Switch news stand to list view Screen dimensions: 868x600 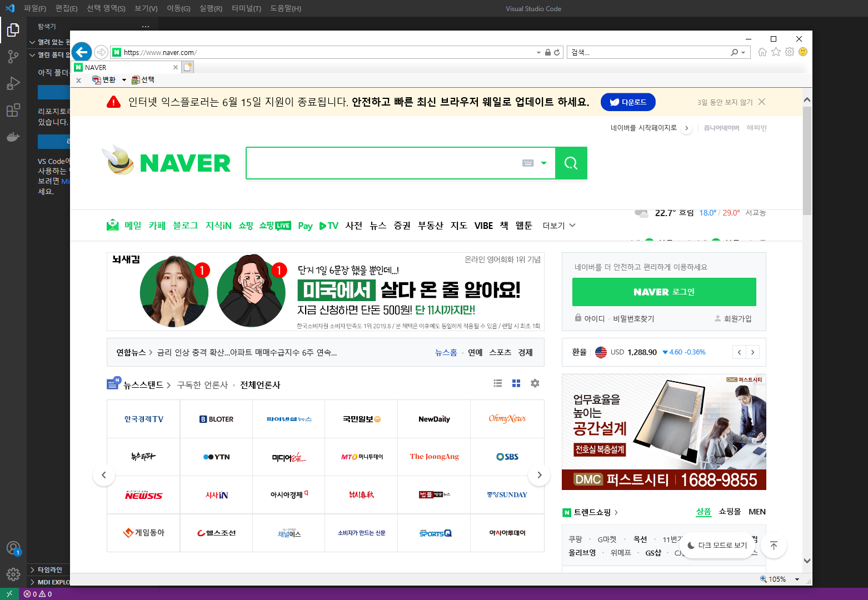[x=498, y=383]
